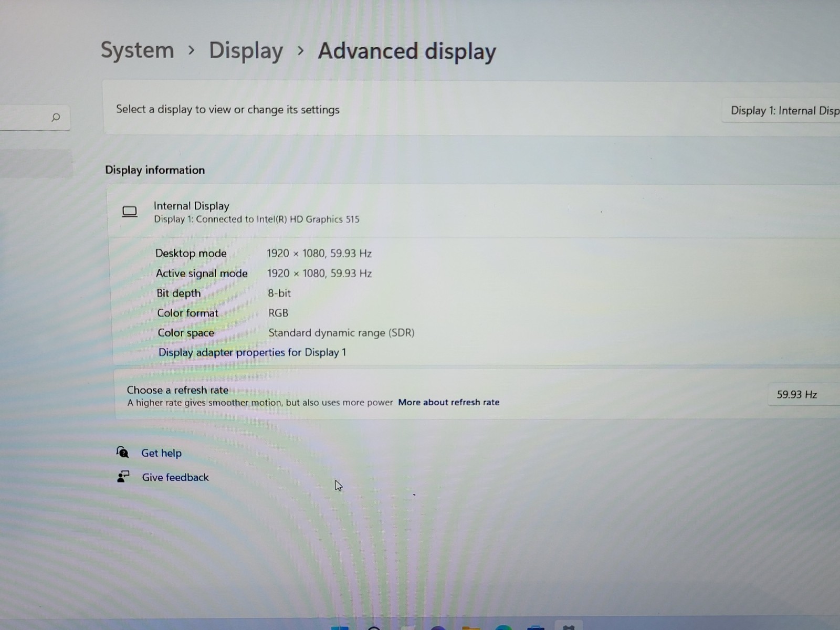Click the Color space label

(x=186, y=333)
